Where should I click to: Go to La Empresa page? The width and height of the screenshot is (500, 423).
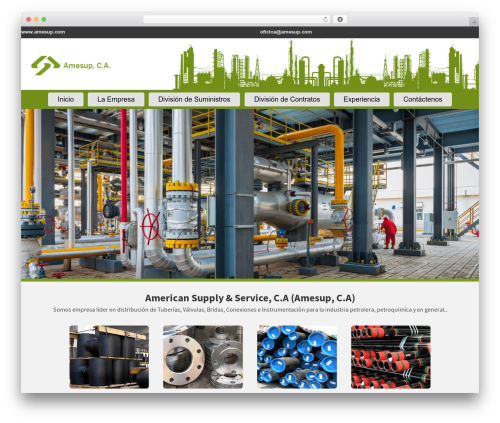click(116, 99)
